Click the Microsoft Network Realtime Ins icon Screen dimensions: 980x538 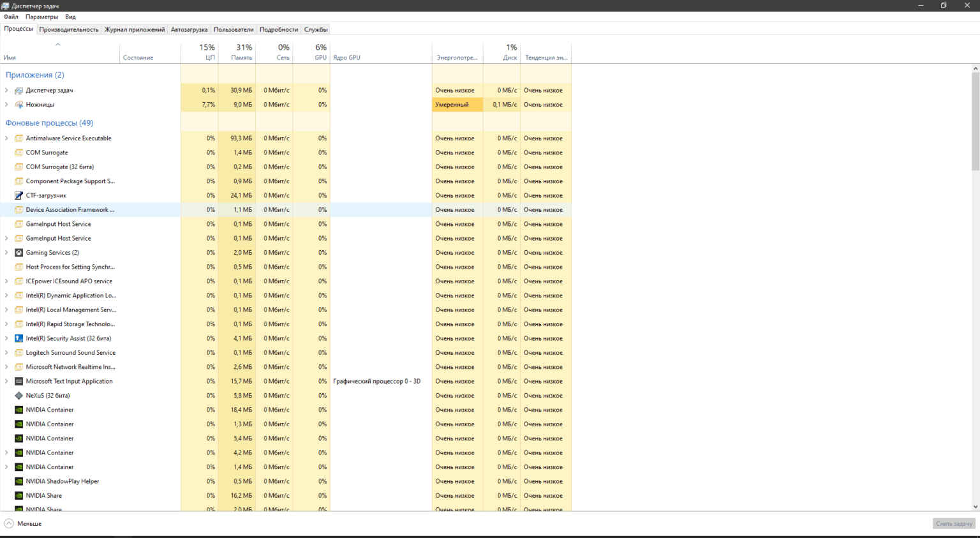coord(19,367)
